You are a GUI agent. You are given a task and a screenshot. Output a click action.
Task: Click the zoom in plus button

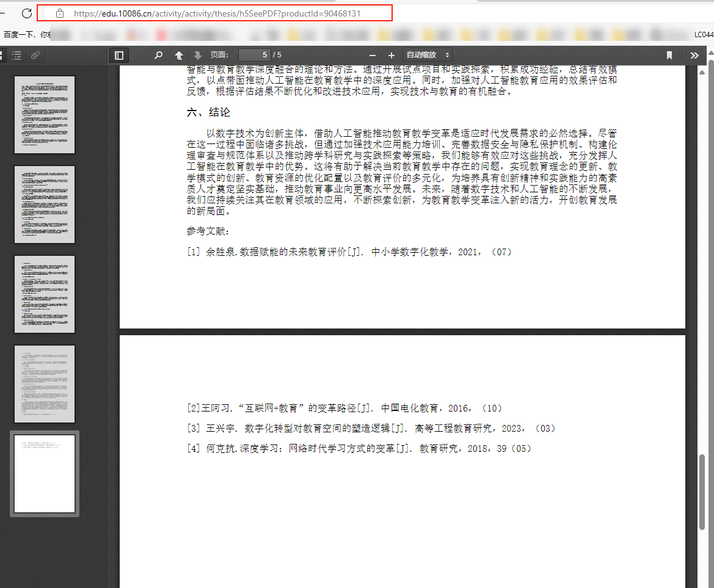pyautogui.click(x=392, y=56)
